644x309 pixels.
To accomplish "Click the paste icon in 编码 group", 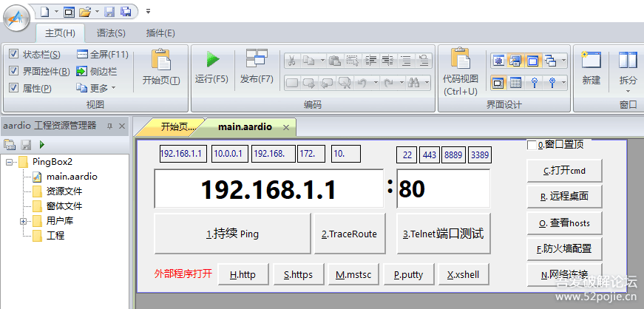I will click(x=335, y=61).
